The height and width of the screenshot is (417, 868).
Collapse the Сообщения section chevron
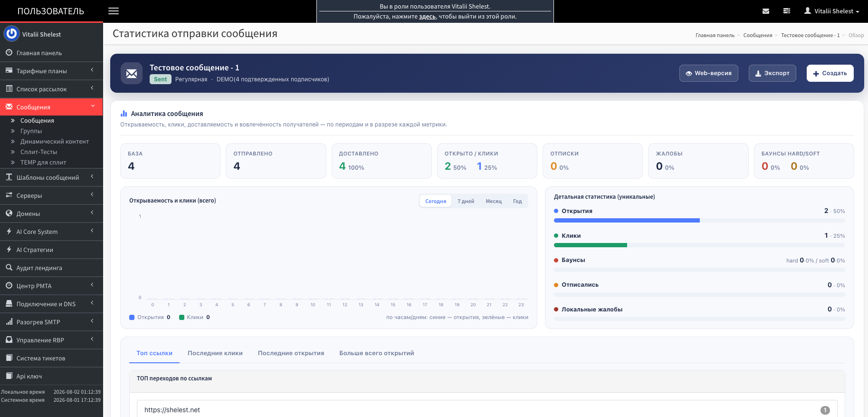[x=93, y=106]
